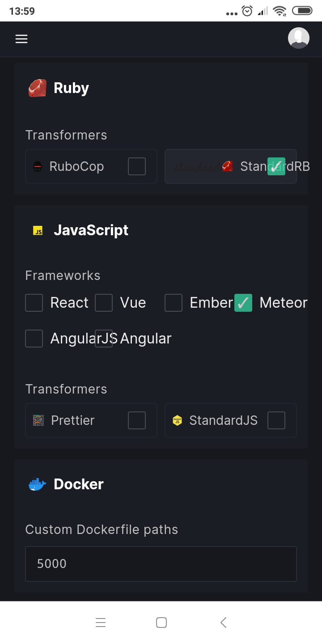
Task: Enable the Prettier transformer checkbox
Action: pos(137,420)
